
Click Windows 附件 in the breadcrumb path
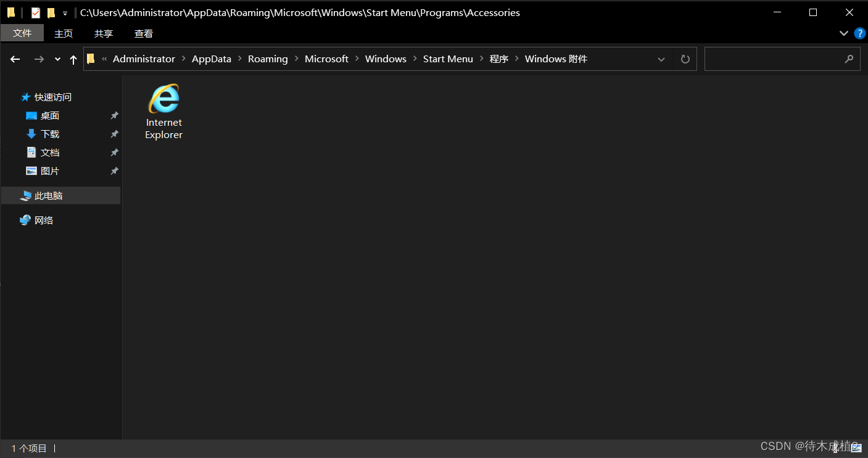tap(556, 59)
